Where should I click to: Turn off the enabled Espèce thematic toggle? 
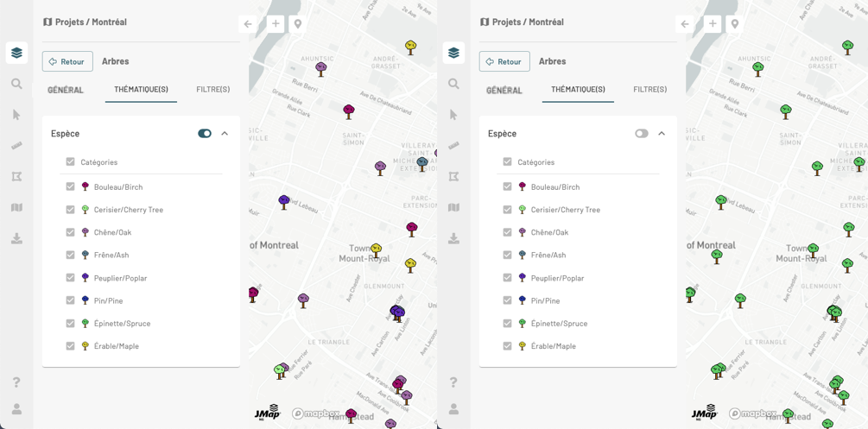tap(205, 134)
